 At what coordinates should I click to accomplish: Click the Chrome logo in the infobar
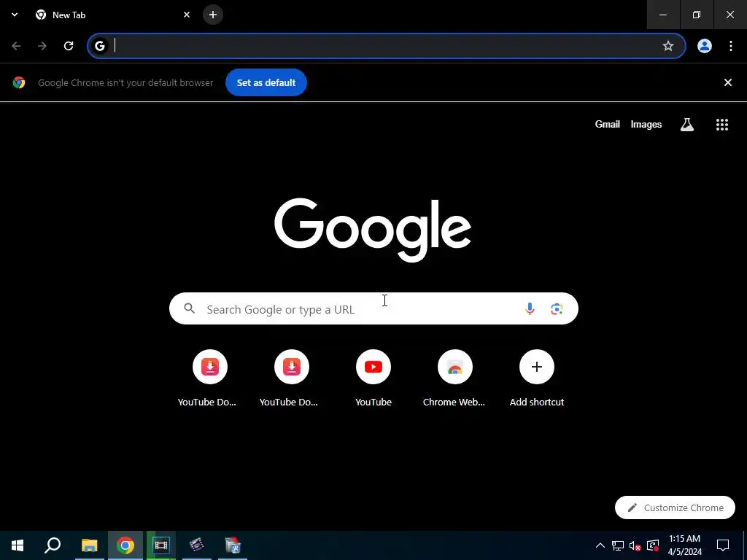point(19,82)
